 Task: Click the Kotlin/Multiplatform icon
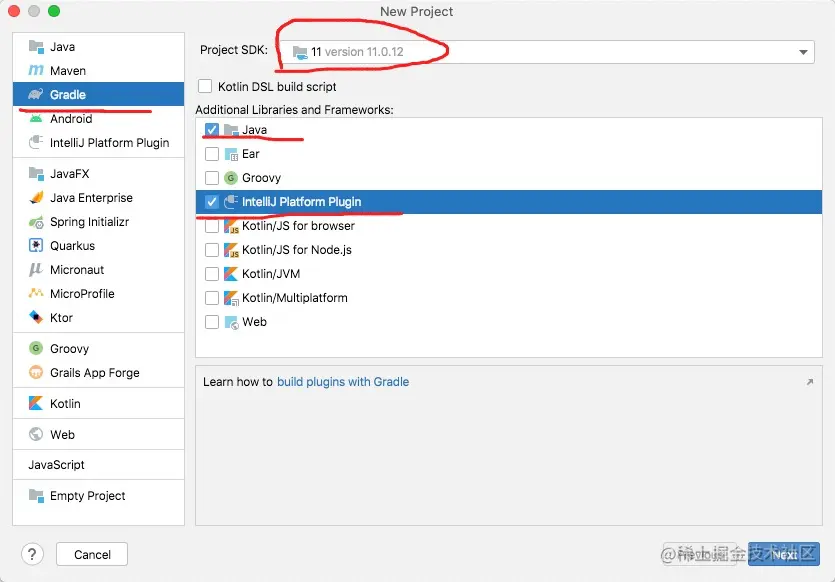pyautogui.click(x=231, y=298)
